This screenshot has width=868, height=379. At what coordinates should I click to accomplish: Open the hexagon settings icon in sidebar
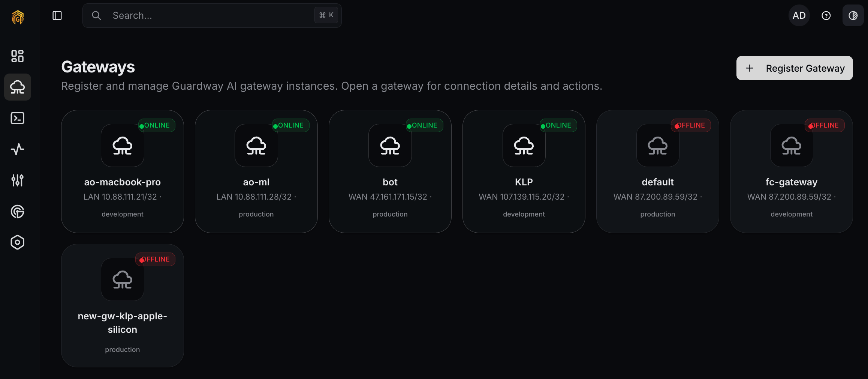pos(17,242)
